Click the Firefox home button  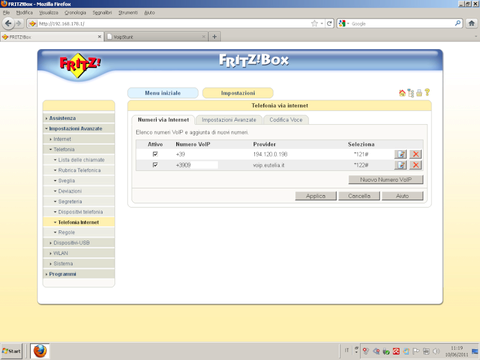pyautogui.click(x=471, y=23)
